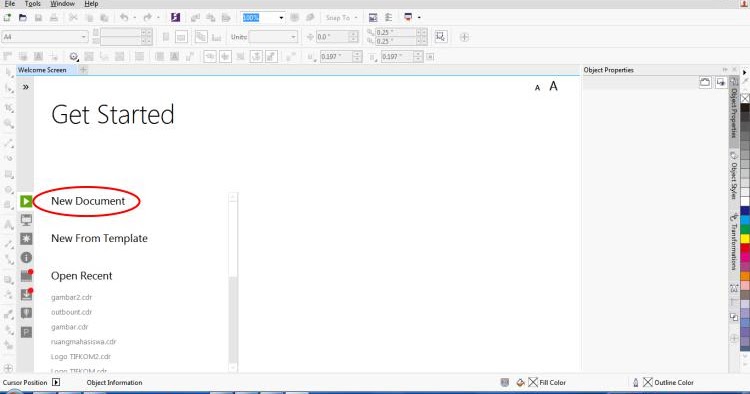This screenshot has height=394, width=750.
Task: Click the New document toolbar icon
Action: point(7,18)
